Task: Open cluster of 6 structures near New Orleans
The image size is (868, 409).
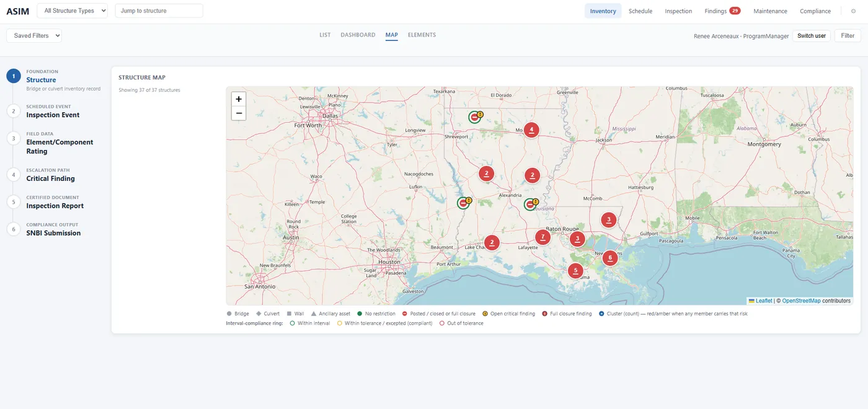Action: point(610,258)
